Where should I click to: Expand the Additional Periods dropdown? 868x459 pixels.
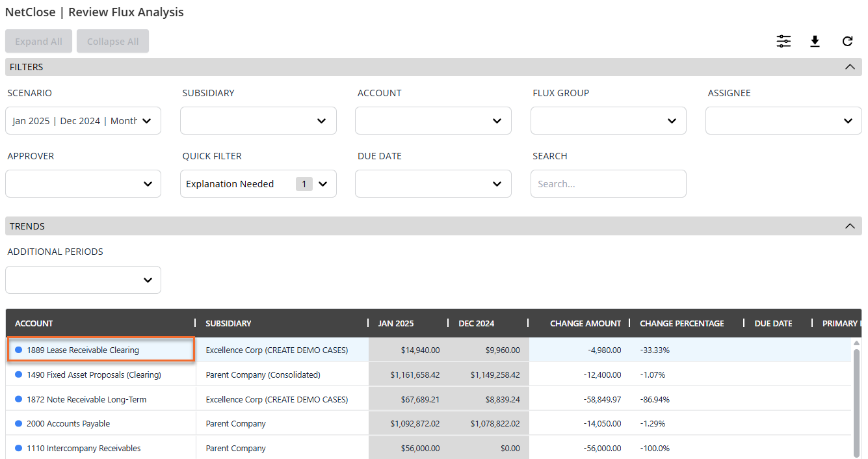(x=83, y=280)
